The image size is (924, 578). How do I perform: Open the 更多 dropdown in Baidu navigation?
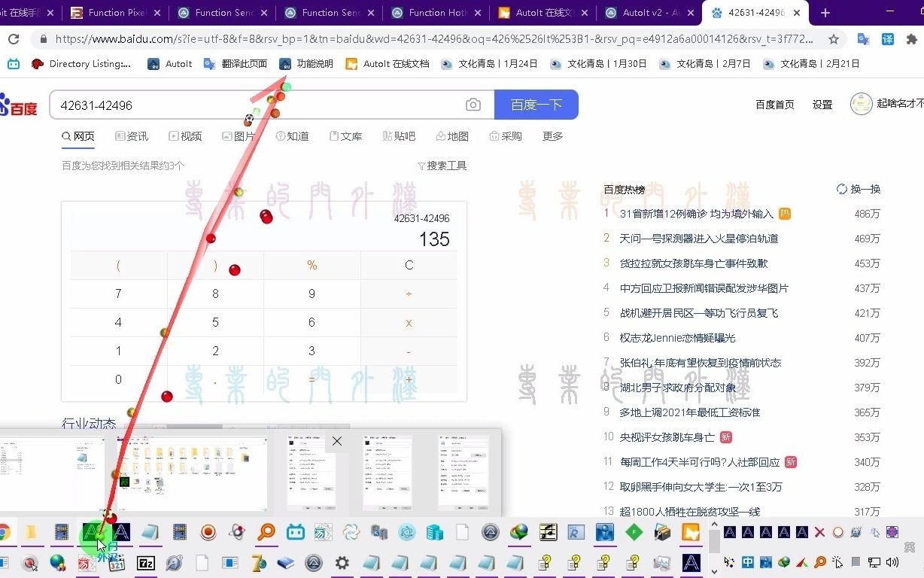552,136
